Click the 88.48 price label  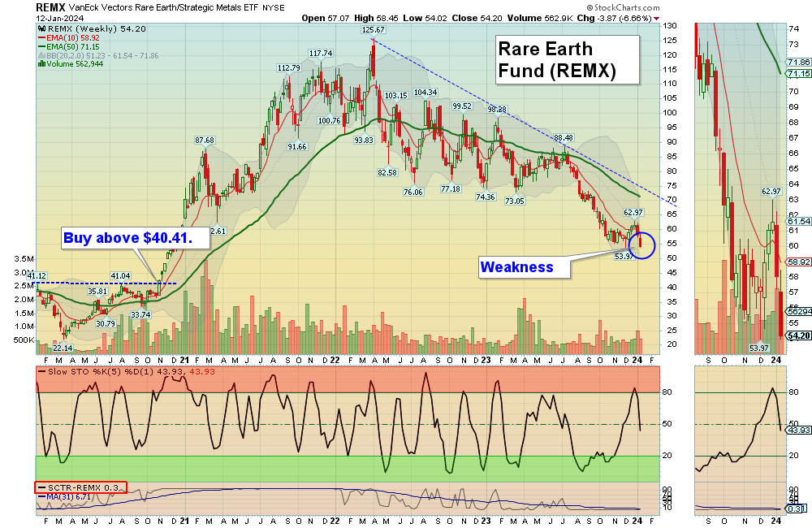tap(564, 138)
